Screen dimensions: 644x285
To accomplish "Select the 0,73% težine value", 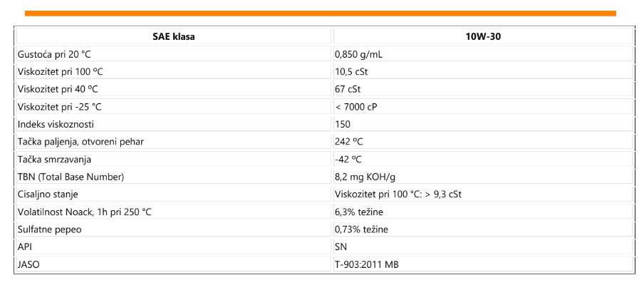I will pos(361,229).
